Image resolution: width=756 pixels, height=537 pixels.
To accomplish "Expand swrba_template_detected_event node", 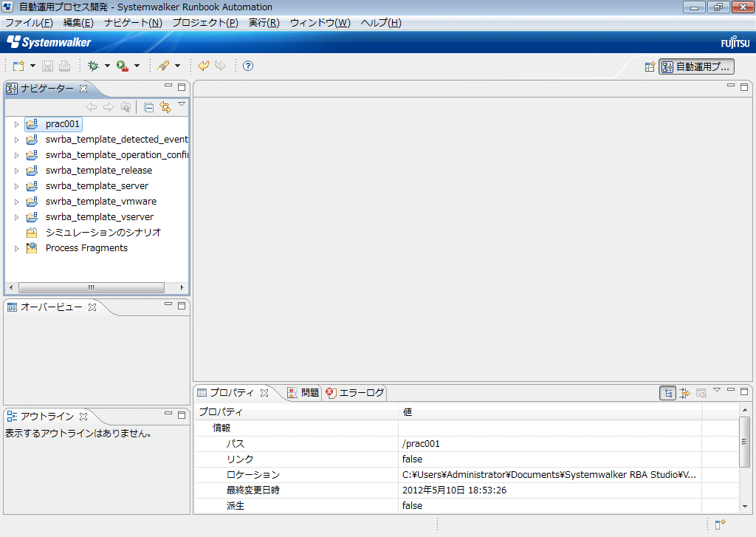I will coord(16,140).
